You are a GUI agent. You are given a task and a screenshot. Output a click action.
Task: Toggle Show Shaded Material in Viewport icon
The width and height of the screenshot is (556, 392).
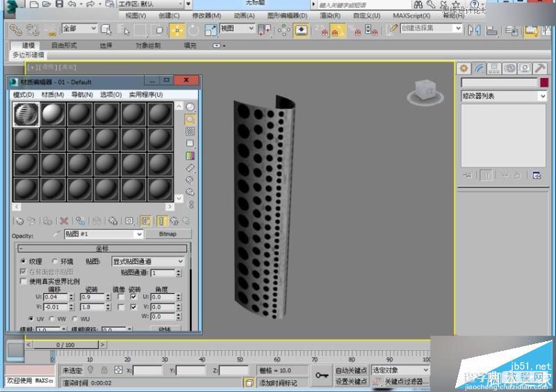145,221
